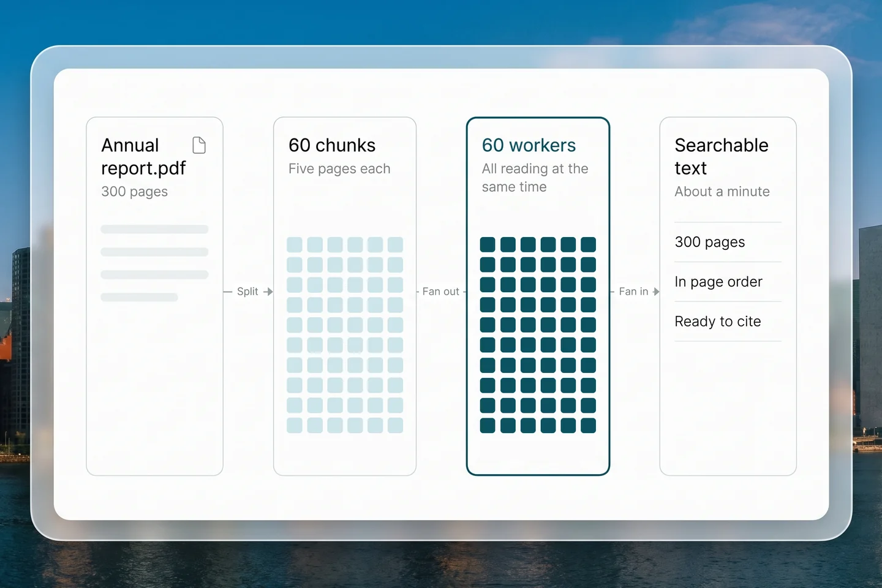This screenshot has width=882, height=588.
Task: Click "300 pages" row in Searchable text card
Action: [x=728, y=242]
